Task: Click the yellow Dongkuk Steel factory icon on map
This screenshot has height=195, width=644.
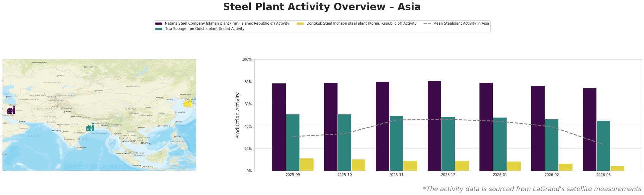Action: pyautogui.click(x=187, y=103)
